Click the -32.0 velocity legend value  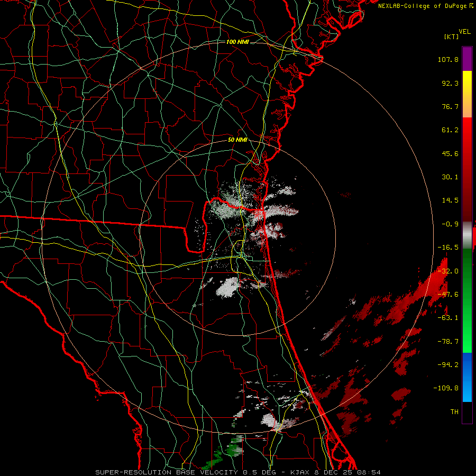pyautogui.click(x=448, y=271)
